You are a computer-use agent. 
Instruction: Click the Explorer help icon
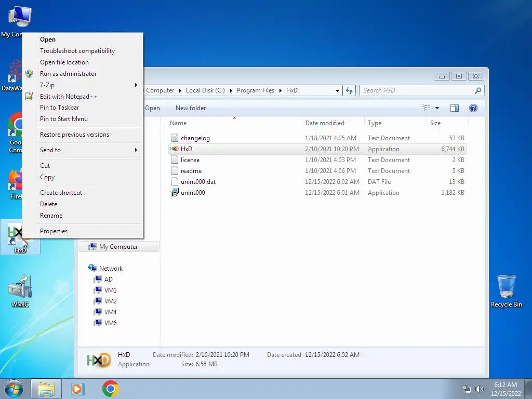pyautogui.click(x=473, y=108)
